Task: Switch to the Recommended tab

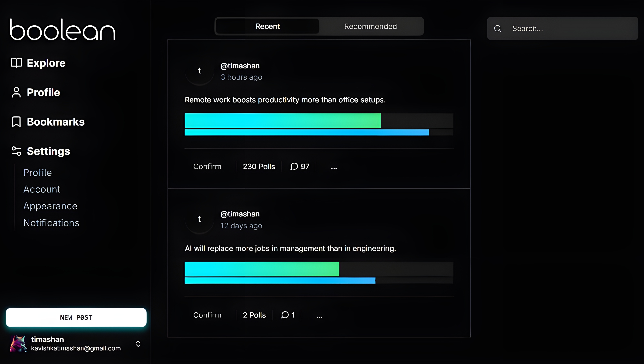Action: click(370, 26)
